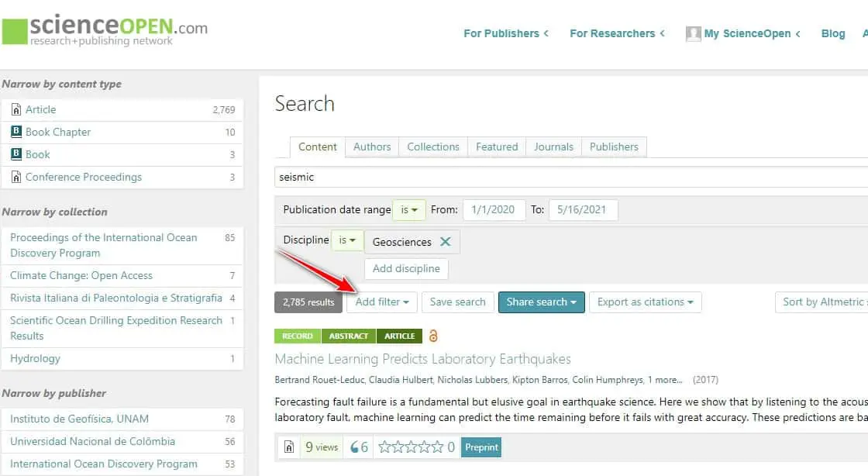Click the open access lock icon
This screenshot has width=868, height=476.
[x=433, y=336]
